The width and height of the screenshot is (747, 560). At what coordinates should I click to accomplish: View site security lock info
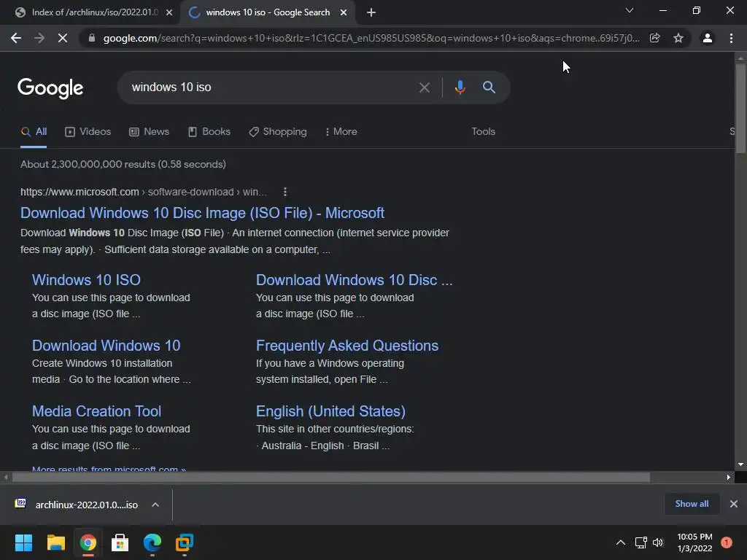[92, 38]
